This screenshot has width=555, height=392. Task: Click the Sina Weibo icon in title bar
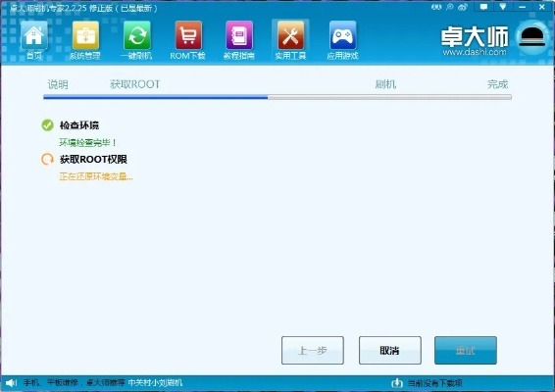pos(463,7)
